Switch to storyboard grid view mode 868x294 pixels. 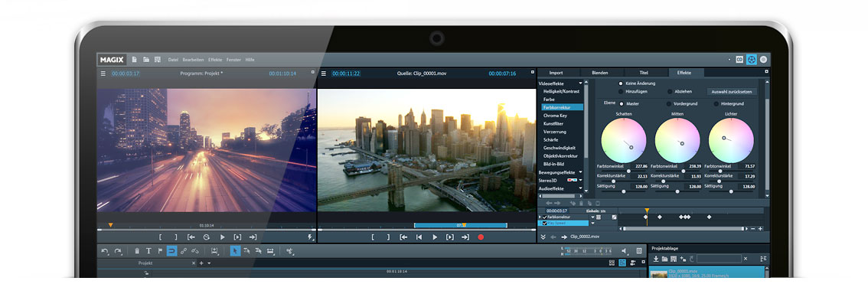612,263
